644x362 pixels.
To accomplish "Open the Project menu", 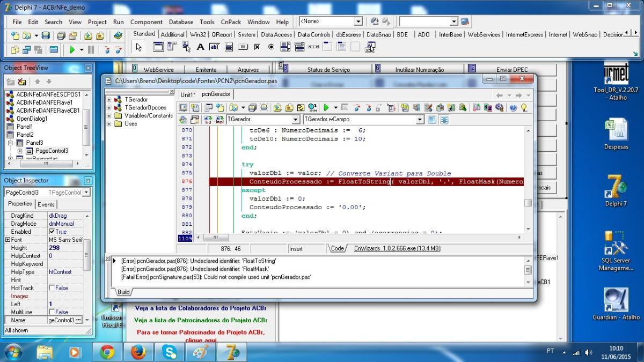I will coord(97,22).
